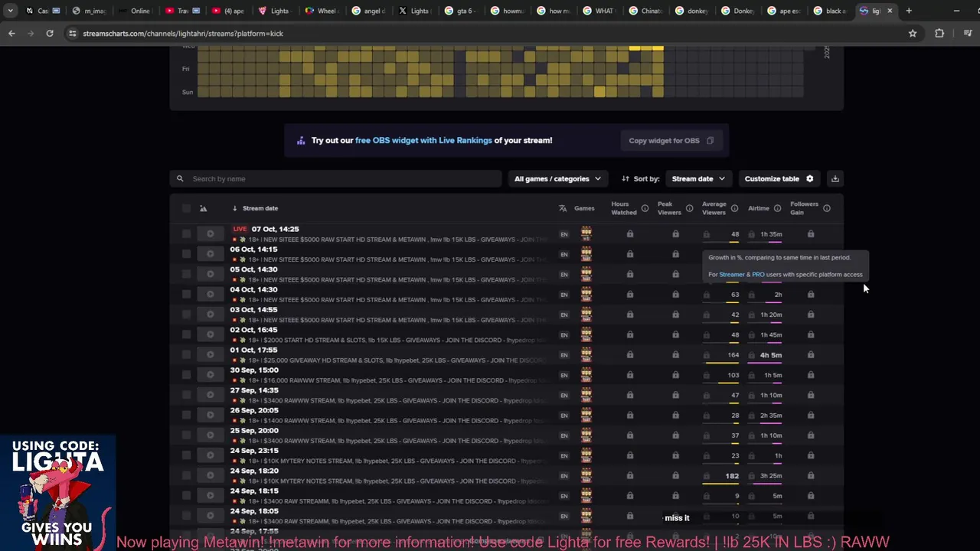The image size is (980, 551).
Task: Bookmark this page with the star icon
Action: click(913, 34)
